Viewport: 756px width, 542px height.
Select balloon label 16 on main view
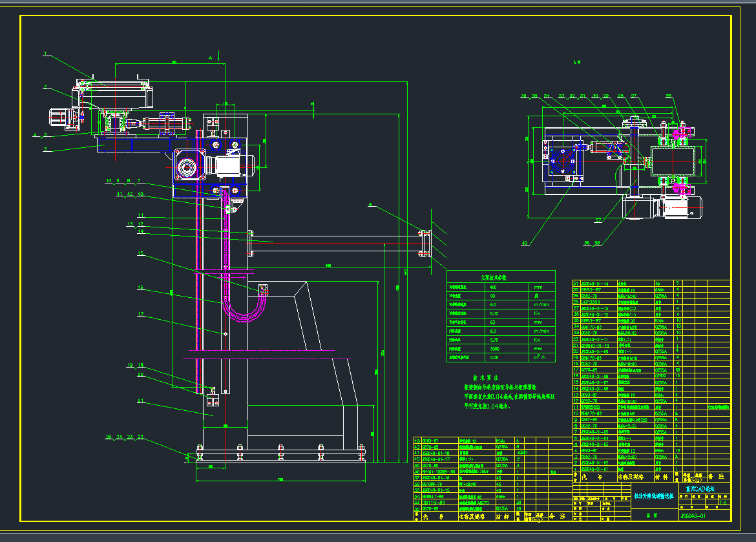140,287
